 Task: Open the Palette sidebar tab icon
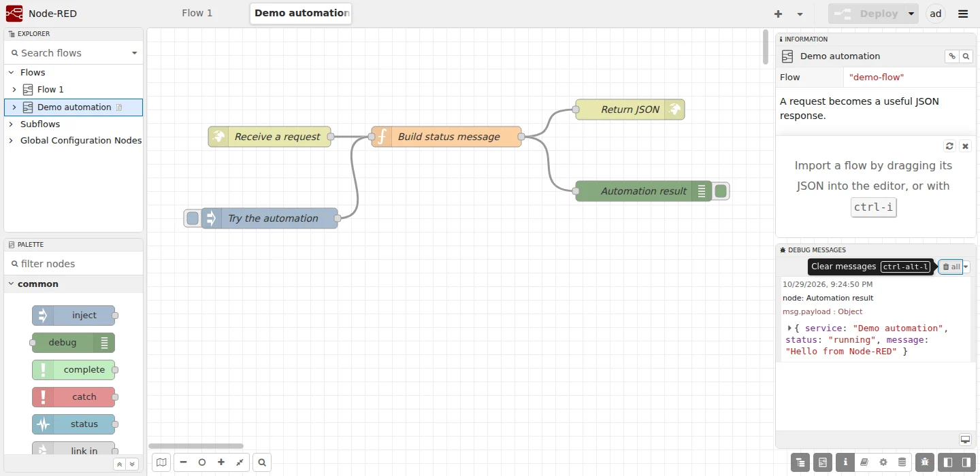pos(823,462)
